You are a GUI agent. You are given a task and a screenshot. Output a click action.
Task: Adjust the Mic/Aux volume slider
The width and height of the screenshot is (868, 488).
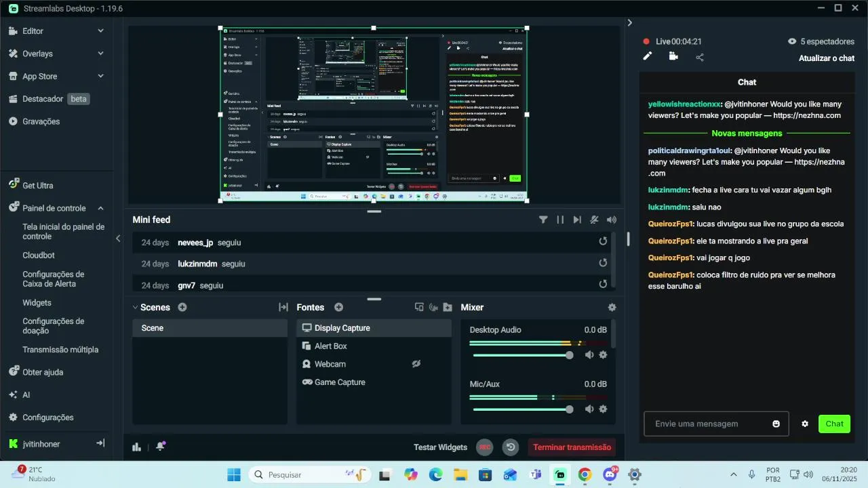point(523,409)
